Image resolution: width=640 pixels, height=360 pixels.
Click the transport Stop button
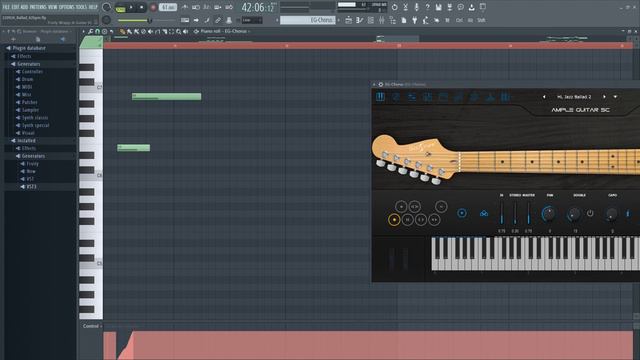tap(141, 7)
